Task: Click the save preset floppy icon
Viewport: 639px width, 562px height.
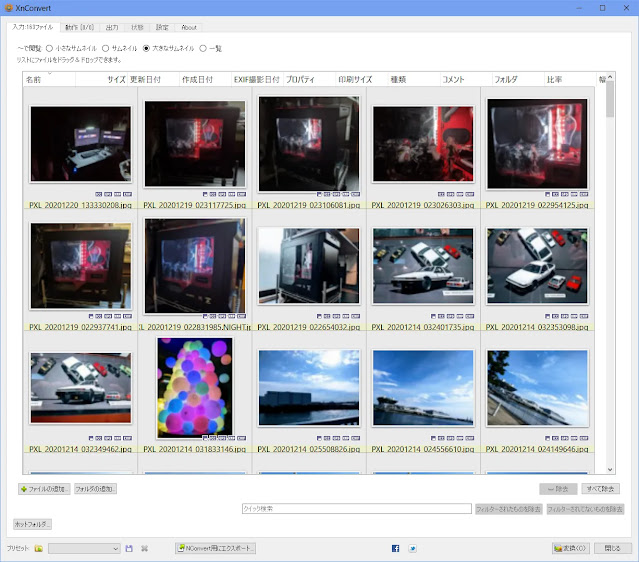Action: click(x=129, y=549)
